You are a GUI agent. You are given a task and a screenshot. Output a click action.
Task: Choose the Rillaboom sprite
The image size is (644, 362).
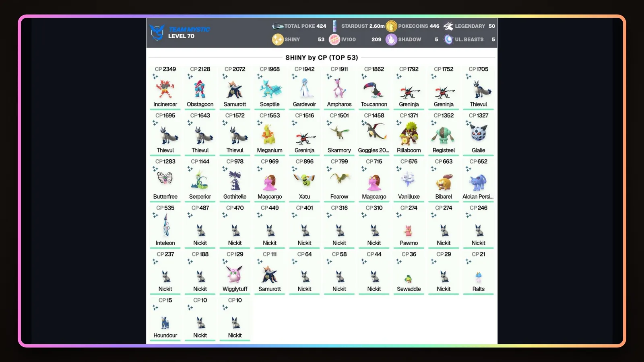[409, 134]
